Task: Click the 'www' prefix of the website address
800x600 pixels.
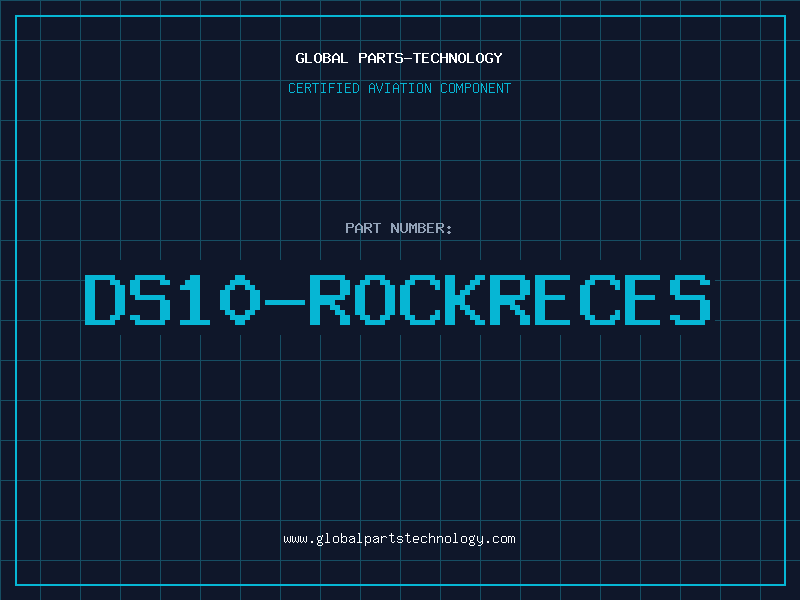Action: point(295,539)
